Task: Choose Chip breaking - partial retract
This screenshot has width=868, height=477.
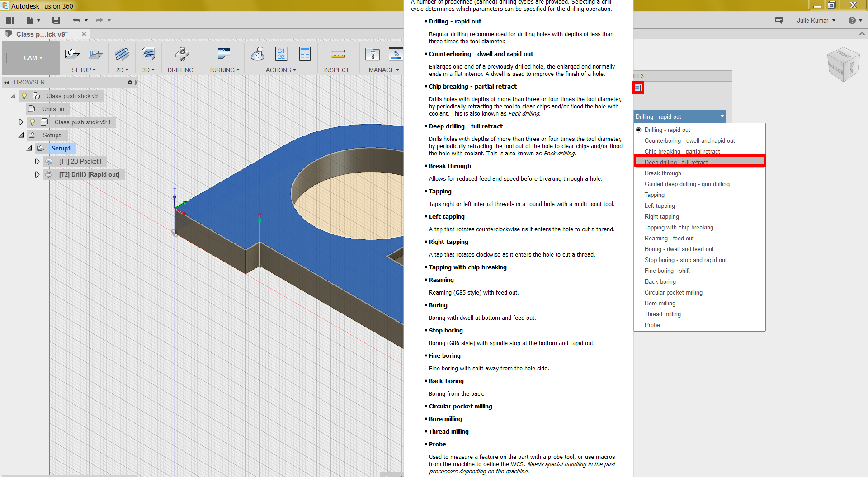Action: coord(699,151)
